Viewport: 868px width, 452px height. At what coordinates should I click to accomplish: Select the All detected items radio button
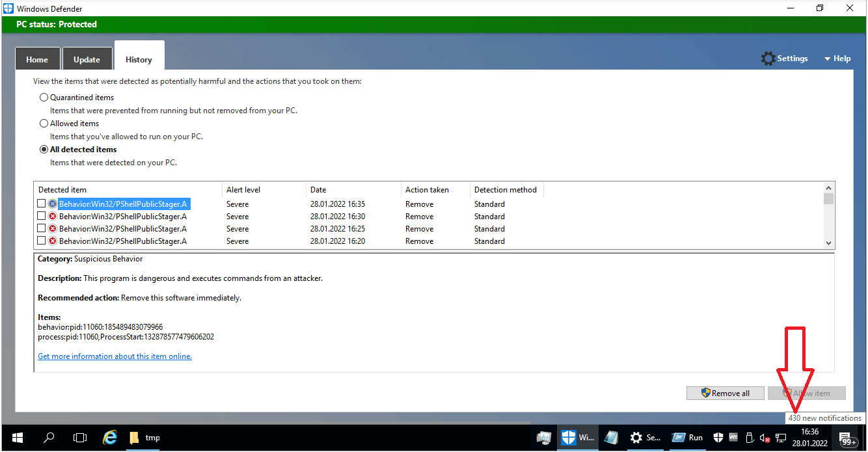pyautogui.click(x=44, y=150)
